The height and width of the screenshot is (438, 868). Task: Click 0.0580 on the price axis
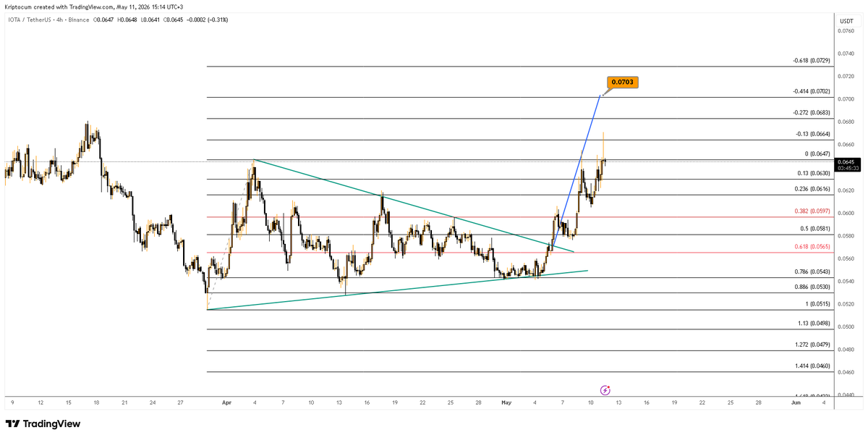[x=846, y=236]
